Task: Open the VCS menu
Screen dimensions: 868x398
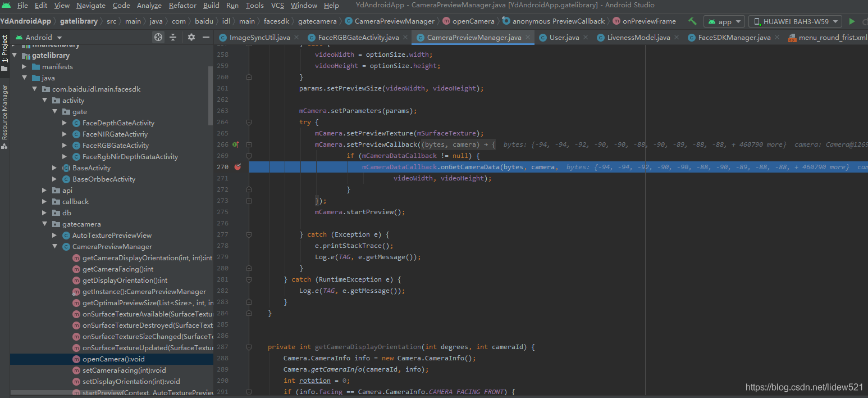Action: coord(277,6)
